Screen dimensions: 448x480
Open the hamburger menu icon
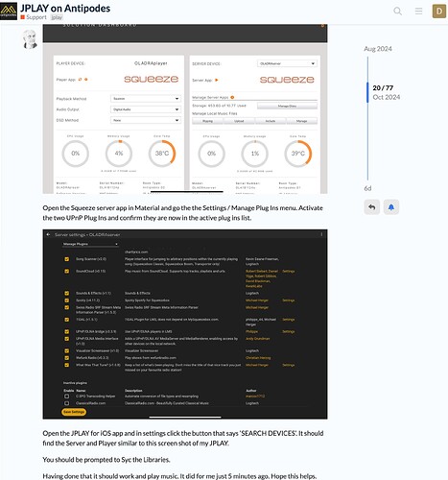418,12
